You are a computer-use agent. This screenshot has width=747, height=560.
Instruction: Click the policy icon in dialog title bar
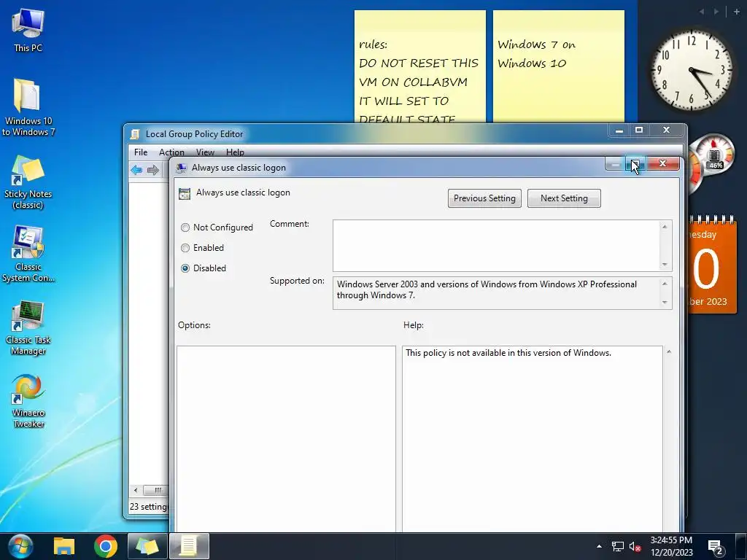pos(181,168)
